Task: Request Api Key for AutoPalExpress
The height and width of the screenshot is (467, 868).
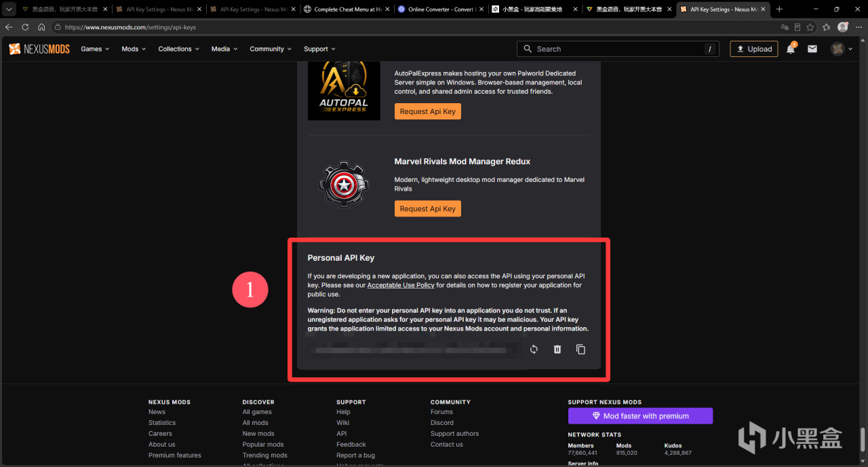Action: tap(428, 111)
